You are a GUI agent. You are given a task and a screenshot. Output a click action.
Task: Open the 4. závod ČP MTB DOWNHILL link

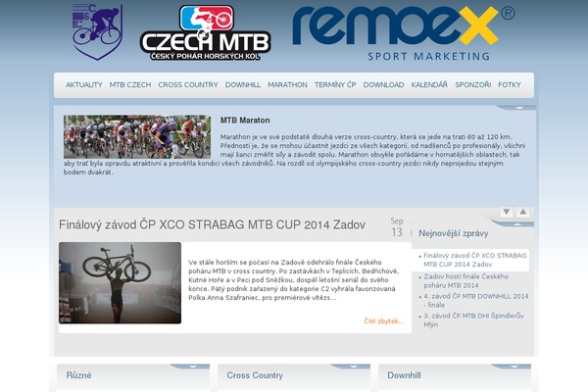[x=476, y=301]
